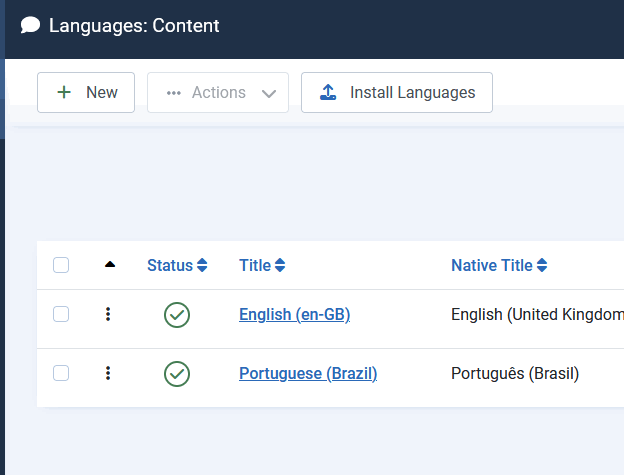Sort the table by Status column
Image resolution: width=624 pixels, height=475 pixels.
pyautogui.click(x=169, y=266)
